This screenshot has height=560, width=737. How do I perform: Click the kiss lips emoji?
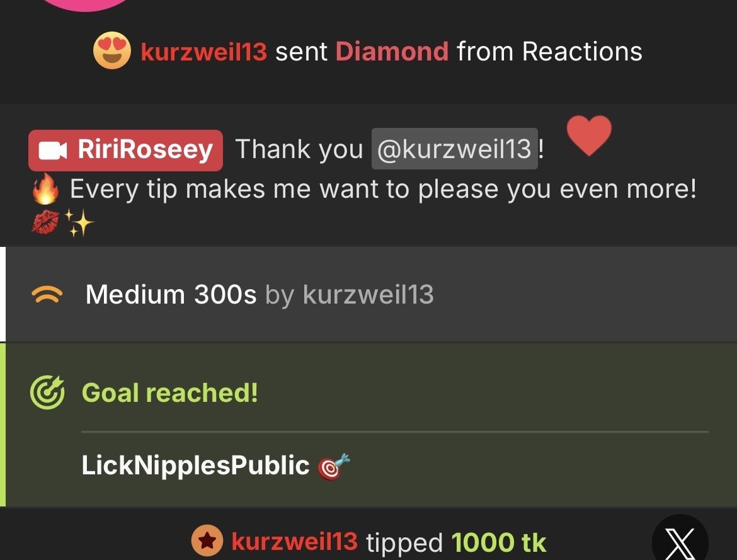45,222
